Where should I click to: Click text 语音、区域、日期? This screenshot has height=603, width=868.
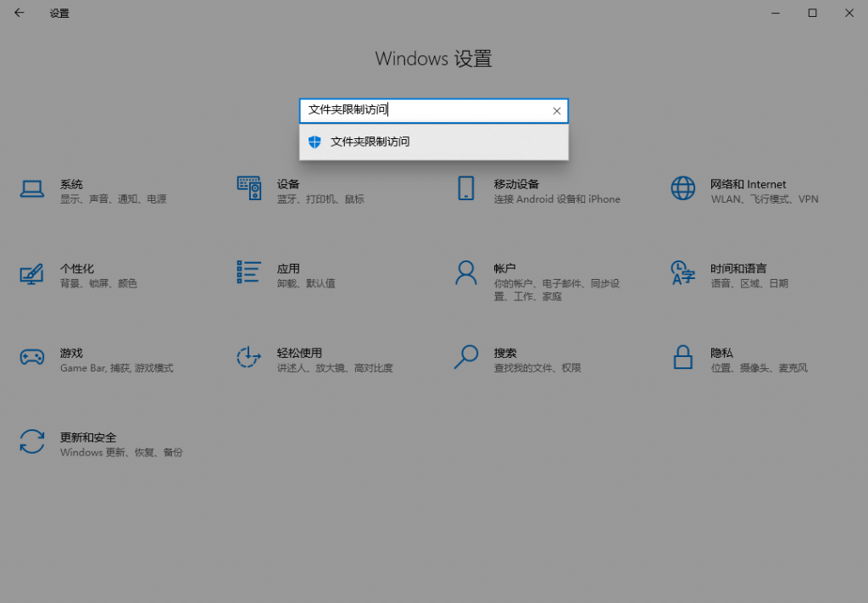pos(749,283)
